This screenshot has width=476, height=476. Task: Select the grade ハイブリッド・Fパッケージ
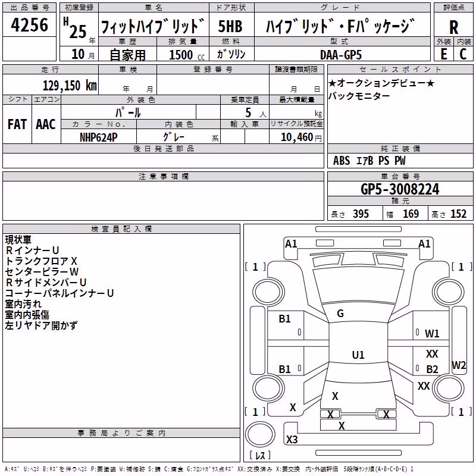pyautogui.click(x=340, y=26)
